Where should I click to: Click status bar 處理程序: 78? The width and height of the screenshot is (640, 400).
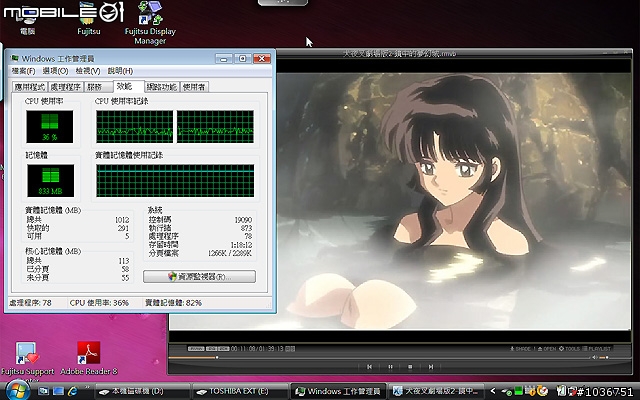pos(30,303)
